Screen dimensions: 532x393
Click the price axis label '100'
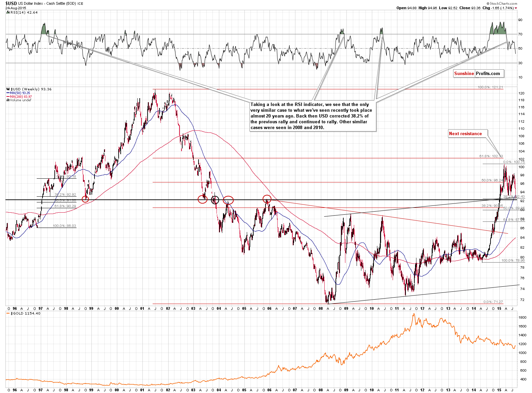(x=521, y=167)
